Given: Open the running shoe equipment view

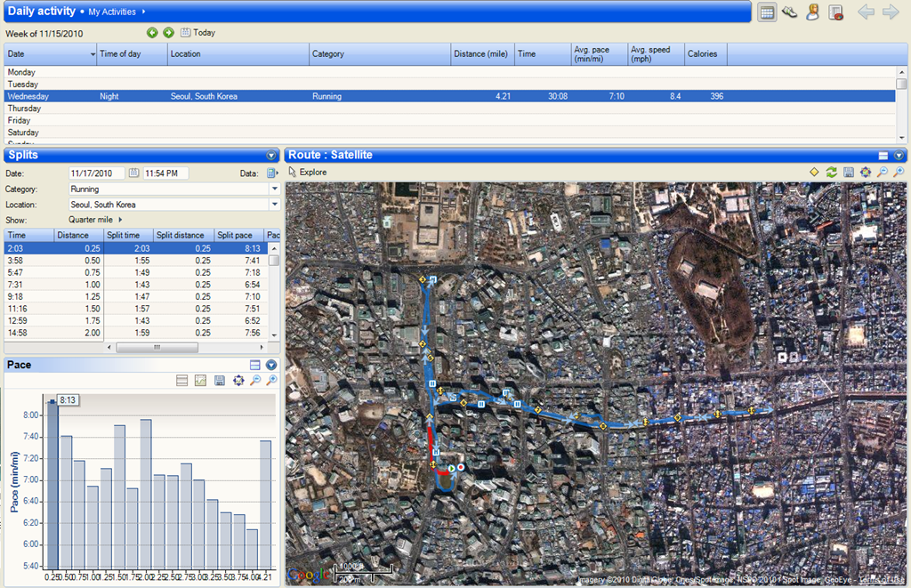Looking at the screenshot, I should (790, 12).
